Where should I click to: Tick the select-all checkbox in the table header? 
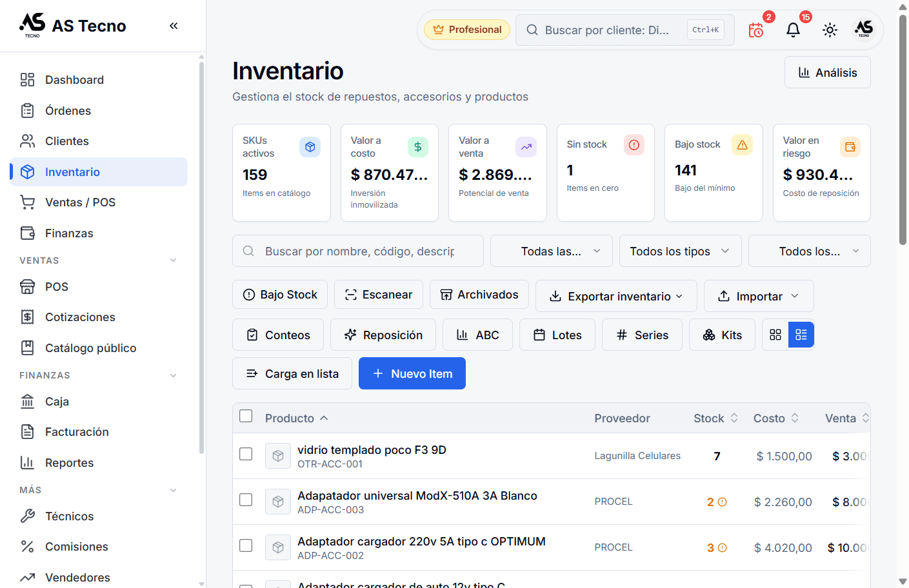(246, 416)
